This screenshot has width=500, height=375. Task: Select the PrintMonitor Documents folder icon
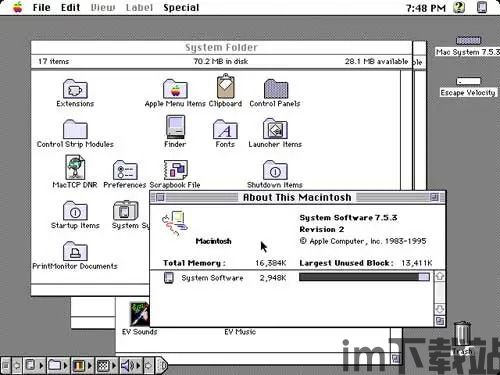point(75,251)
